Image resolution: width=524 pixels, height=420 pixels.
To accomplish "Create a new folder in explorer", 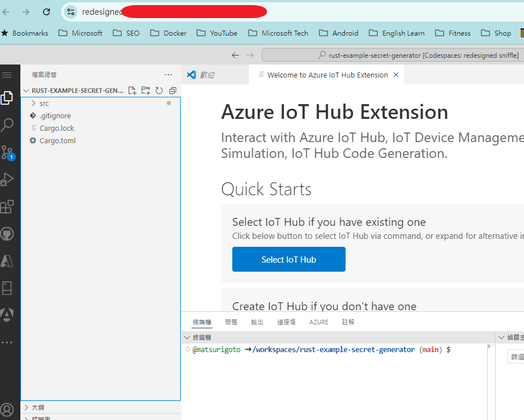I will [x=146, y=91].
